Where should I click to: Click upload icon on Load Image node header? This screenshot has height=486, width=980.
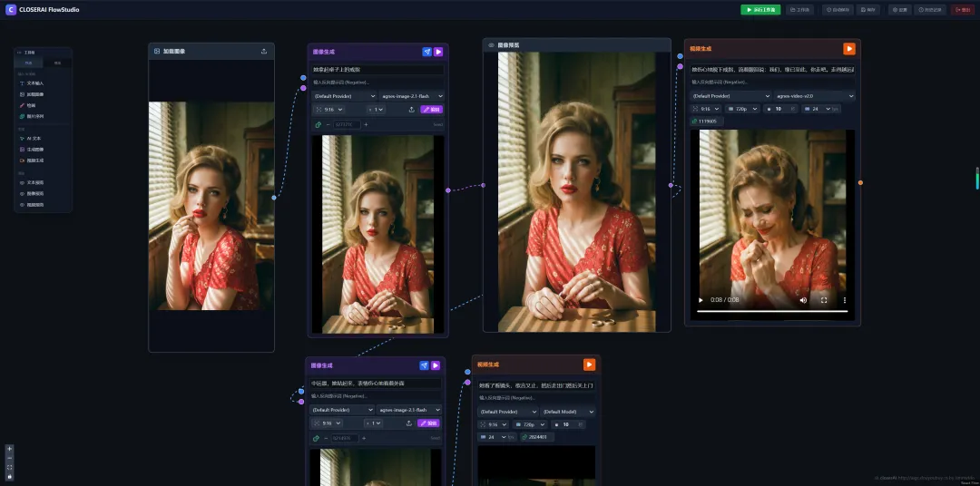tap(264, 51)
